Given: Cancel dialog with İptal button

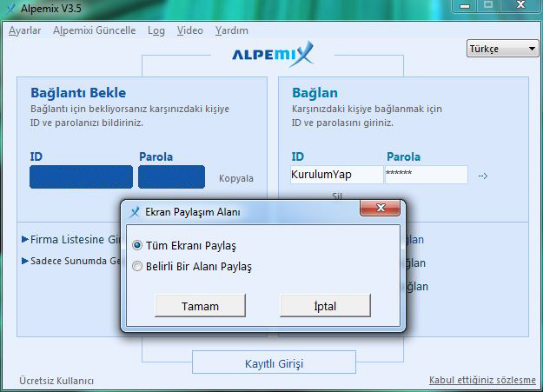Looking at the screenshot, I should coord(325,306).
